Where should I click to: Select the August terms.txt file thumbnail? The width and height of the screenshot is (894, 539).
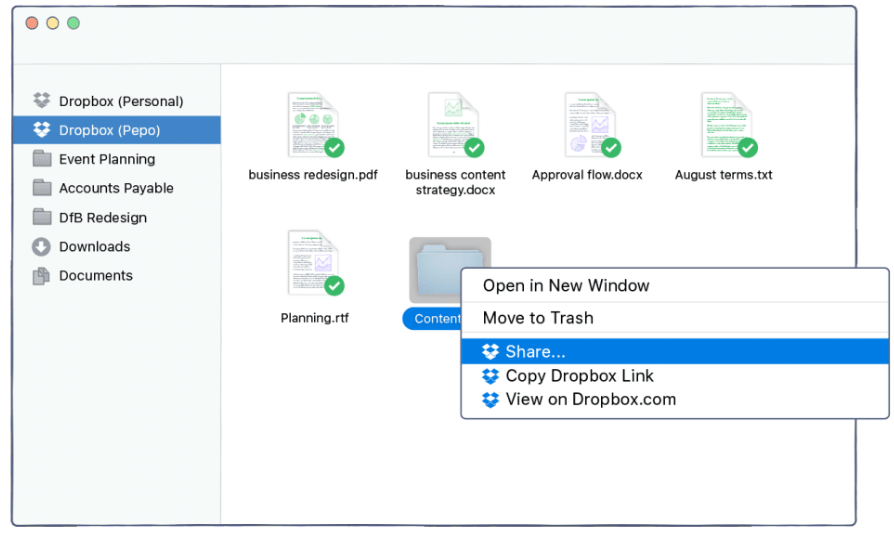tap(728, 125)
